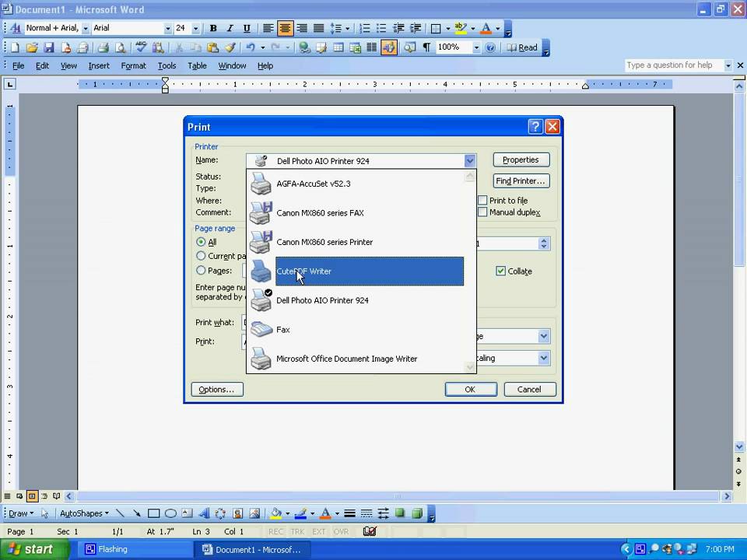Center align text

coord(285,29)
